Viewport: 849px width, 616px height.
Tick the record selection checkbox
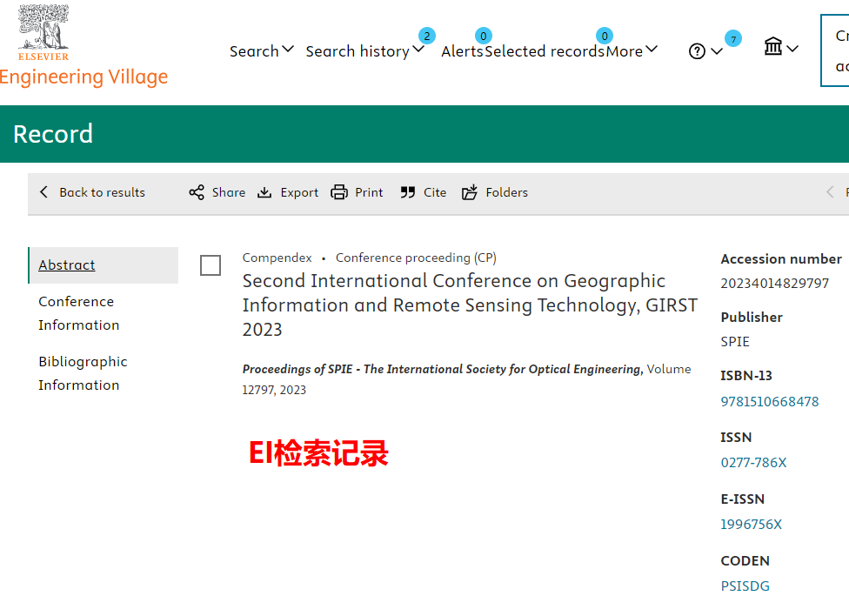pos(211,265)
